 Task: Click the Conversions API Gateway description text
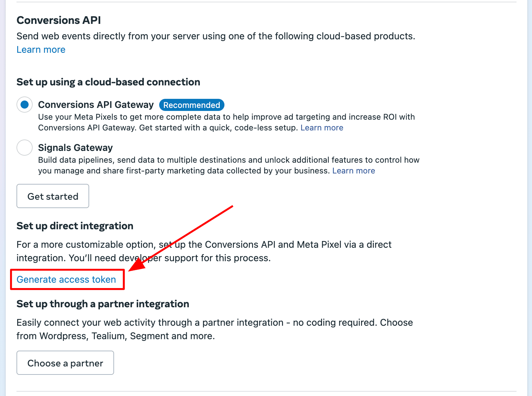226,122
